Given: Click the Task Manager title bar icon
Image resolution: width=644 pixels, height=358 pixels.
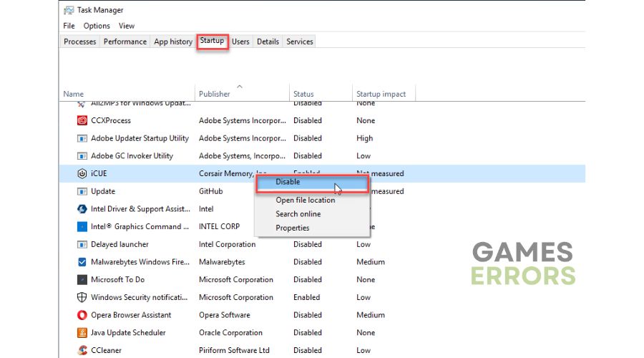Looking at the screenshot, I should click(x=69, y=10).
